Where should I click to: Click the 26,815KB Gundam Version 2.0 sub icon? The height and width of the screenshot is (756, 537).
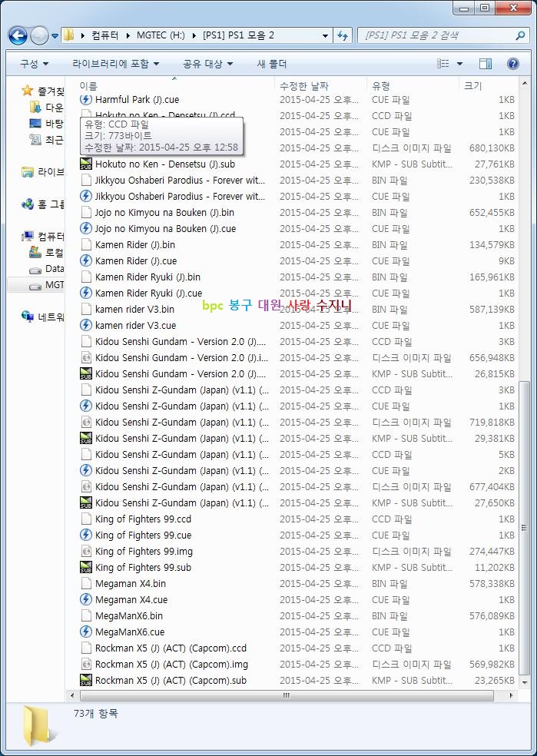click(x=86, y=373)
